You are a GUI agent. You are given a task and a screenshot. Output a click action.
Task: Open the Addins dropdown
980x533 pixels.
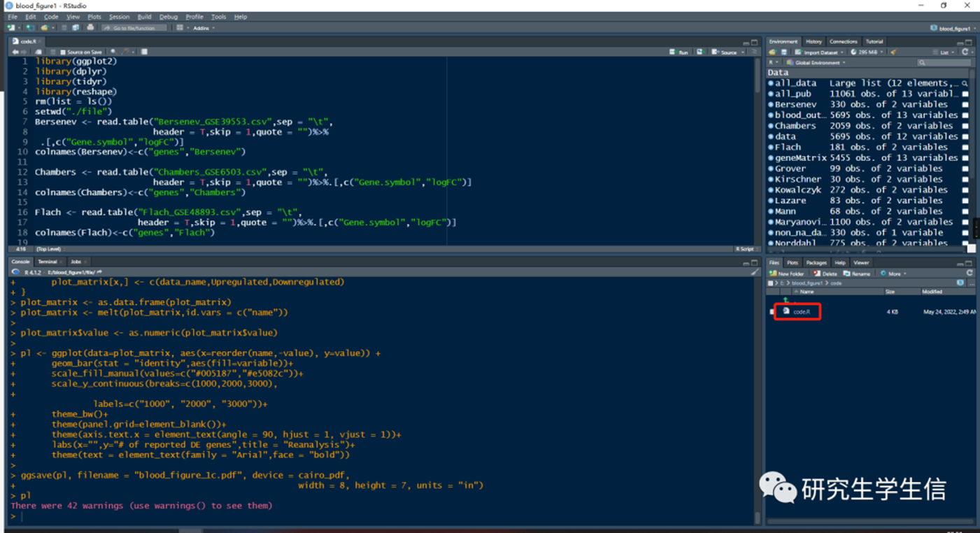(204, 28)
